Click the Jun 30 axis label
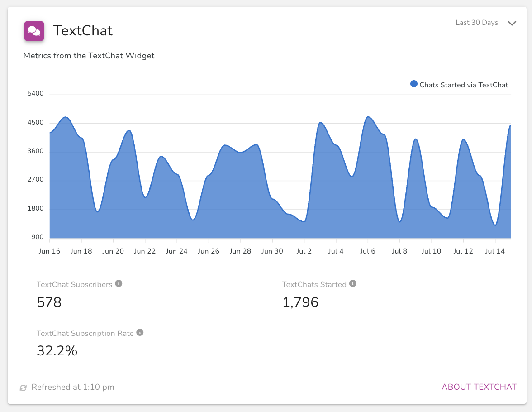532x412 pixels. 272,251
